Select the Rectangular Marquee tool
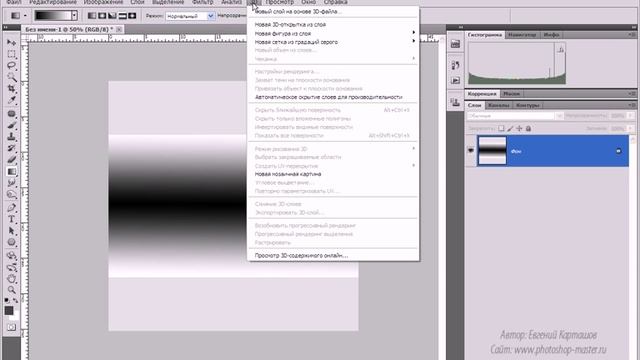 coord(11,54)
